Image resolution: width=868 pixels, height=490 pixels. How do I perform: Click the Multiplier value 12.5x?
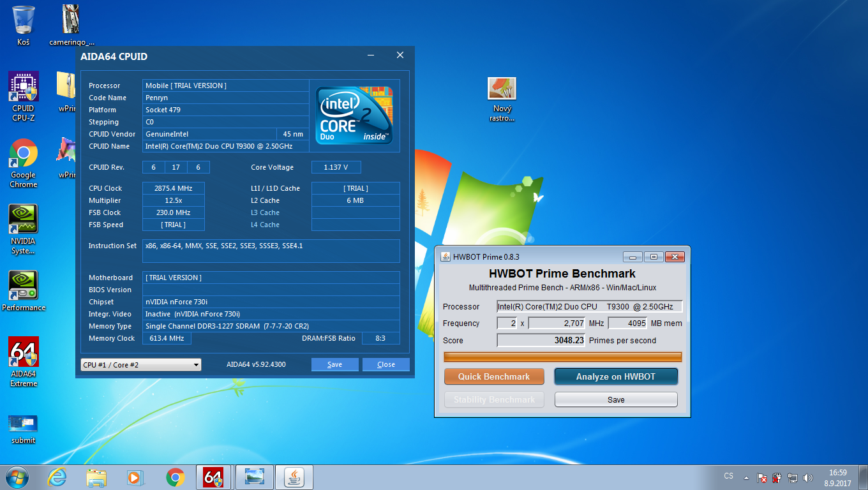pos(174,200)
